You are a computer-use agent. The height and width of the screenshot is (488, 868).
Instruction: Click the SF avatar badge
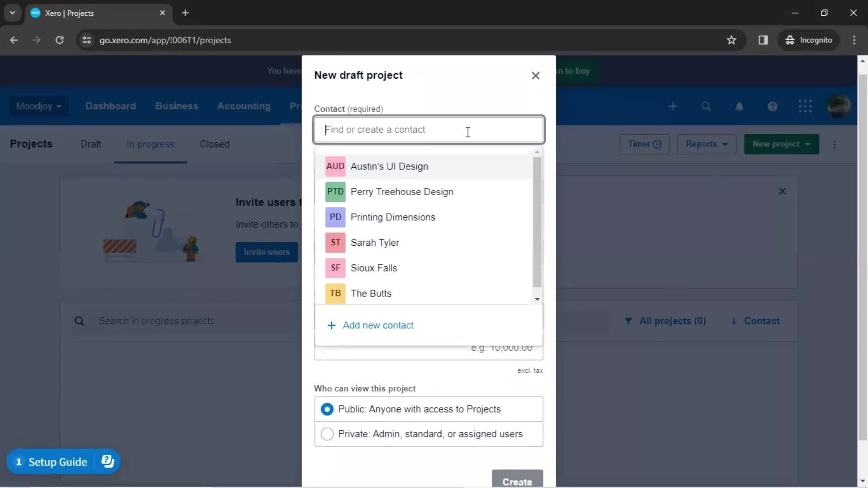click(335, 268)
